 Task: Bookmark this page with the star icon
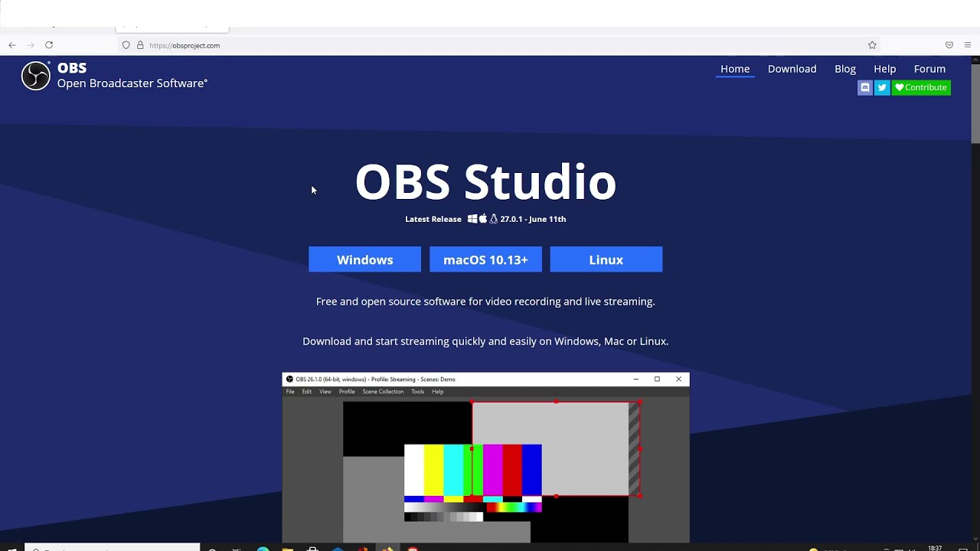[872, 45]
